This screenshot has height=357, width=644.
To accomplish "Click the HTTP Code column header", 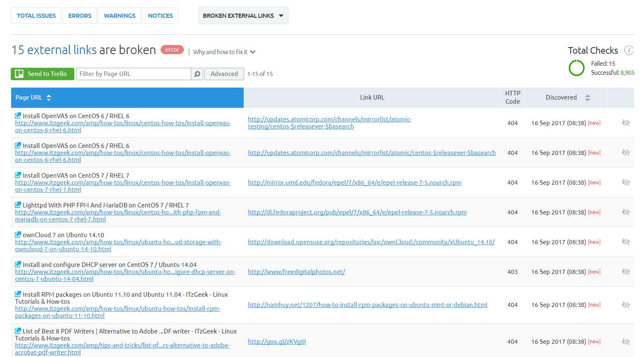I will (513, 98).
